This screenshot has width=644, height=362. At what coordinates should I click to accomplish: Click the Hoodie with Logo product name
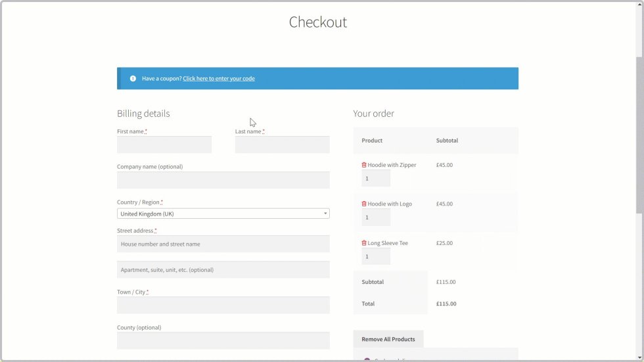[x=390, y=204]
